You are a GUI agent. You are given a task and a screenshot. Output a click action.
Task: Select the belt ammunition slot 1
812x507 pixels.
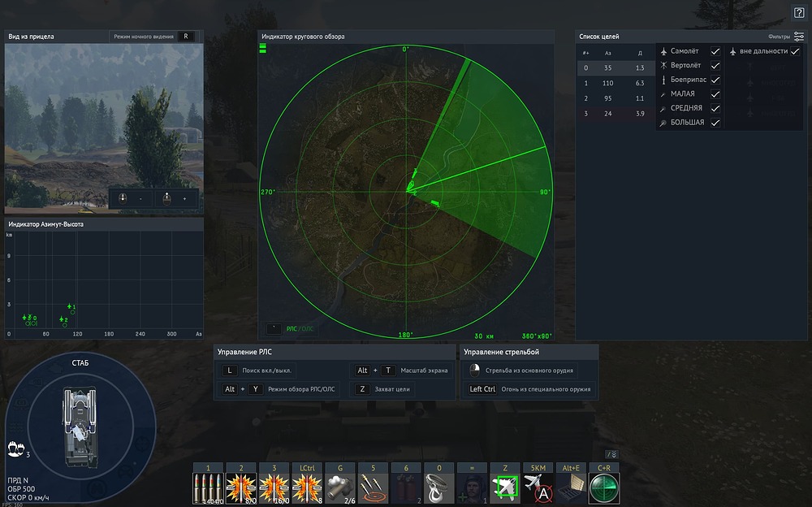208,488
